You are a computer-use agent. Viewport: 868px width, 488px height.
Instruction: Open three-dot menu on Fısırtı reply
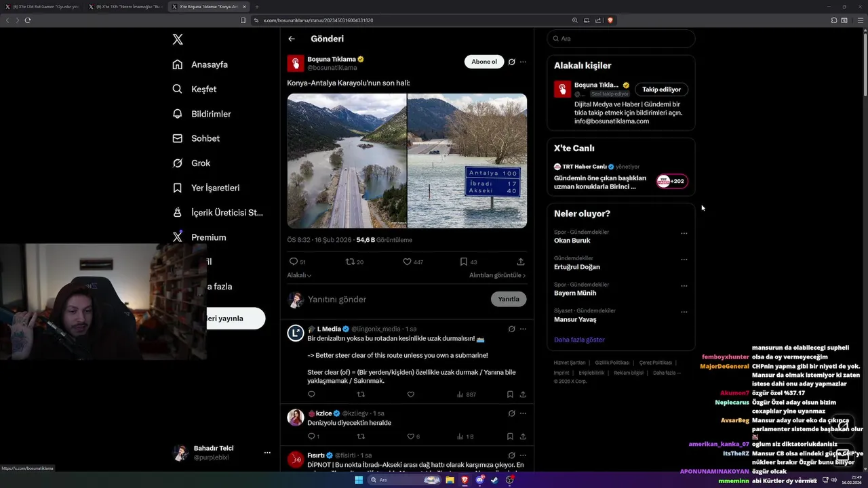coord(523,455)
